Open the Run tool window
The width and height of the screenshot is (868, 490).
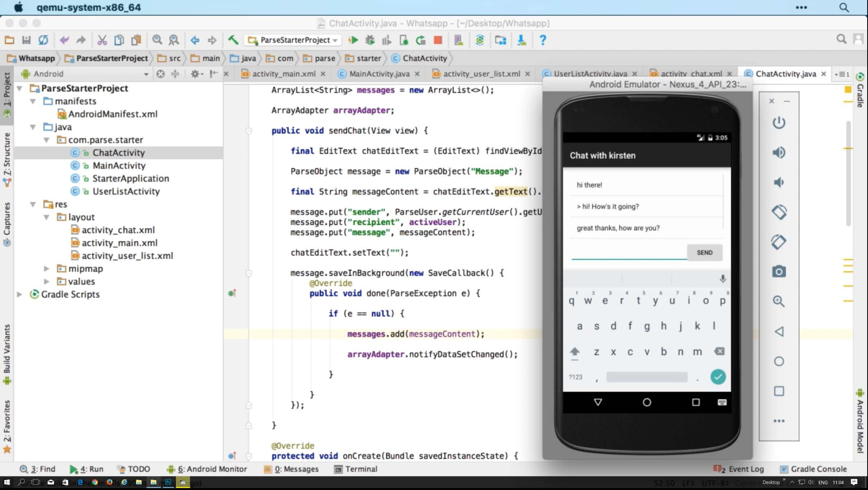click(87, 469)
